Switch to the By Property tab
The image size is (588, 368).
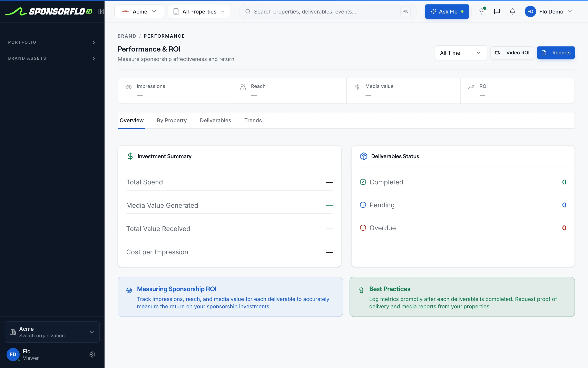[172, 120]
